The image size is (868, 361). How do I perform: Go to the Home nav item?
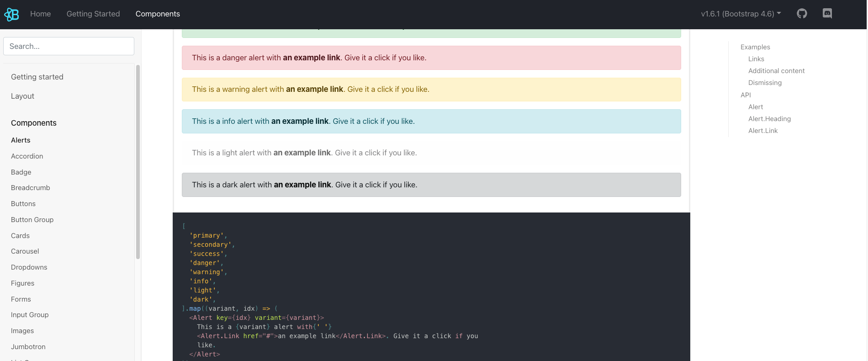[x=41, y=14]
